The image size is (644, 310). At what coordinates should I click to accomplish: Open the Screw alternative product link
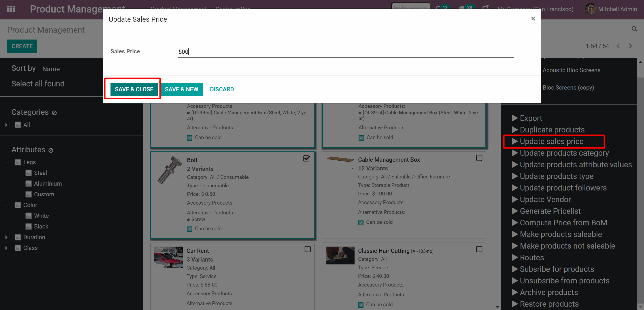click(x=198, y=219)
